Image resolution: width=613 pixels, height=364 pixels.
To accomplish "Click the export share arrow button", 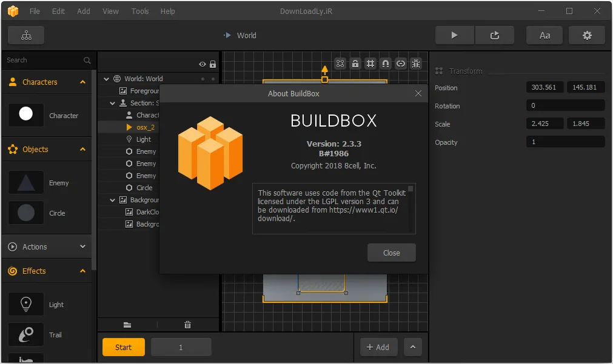I will (495, 36).
